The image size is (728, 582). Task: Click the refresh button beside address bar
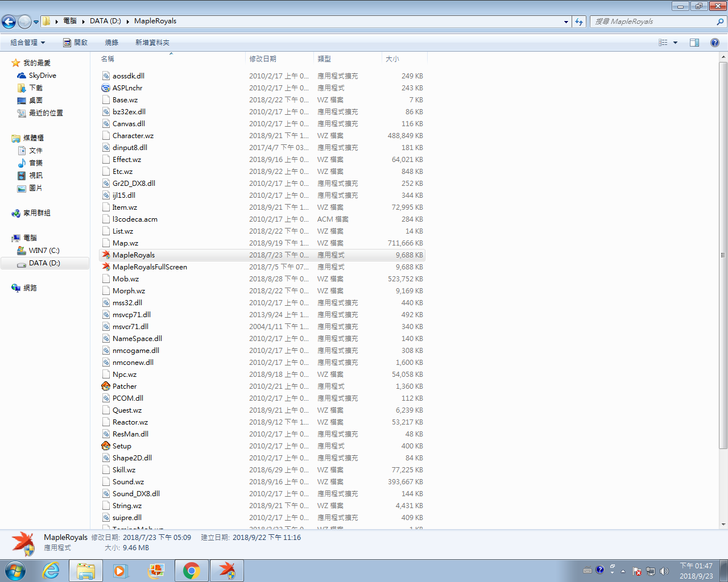coord(579,22)
